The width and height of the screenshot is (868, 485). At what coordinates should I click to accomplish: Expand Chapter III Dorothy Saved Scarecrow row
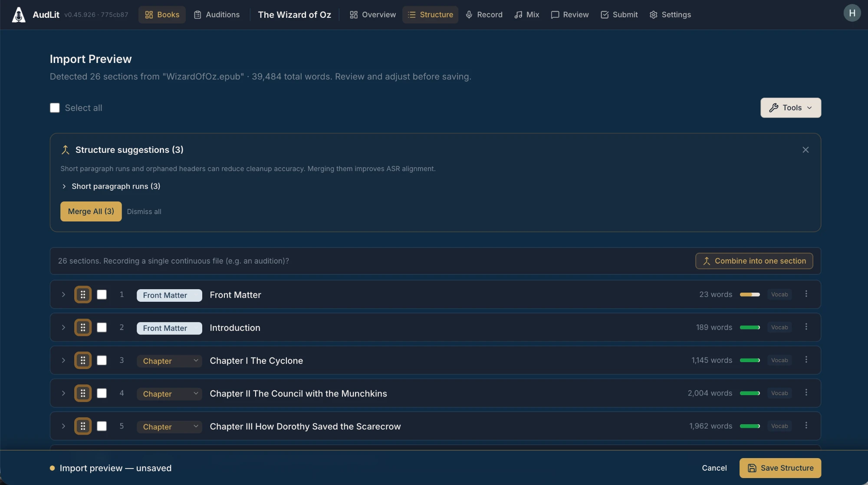[x=63, y=426]
